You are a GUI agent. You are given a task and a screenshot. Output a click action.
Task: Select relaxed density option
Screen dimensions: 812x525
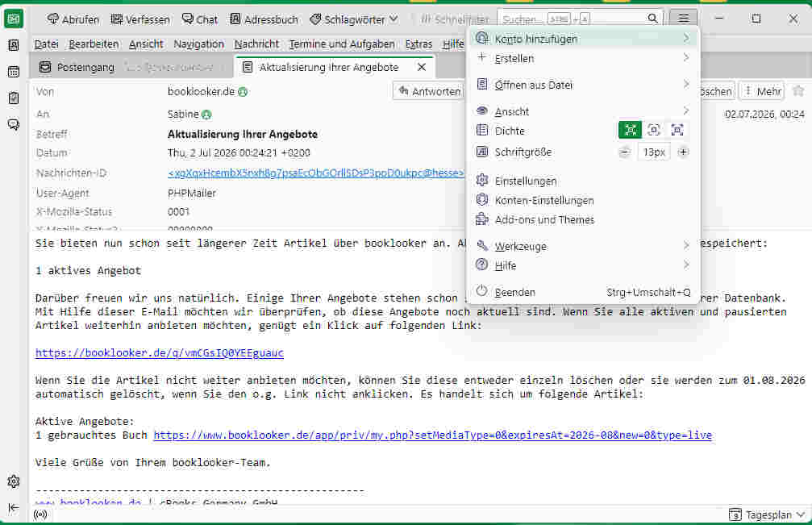[x=677, y=130]
